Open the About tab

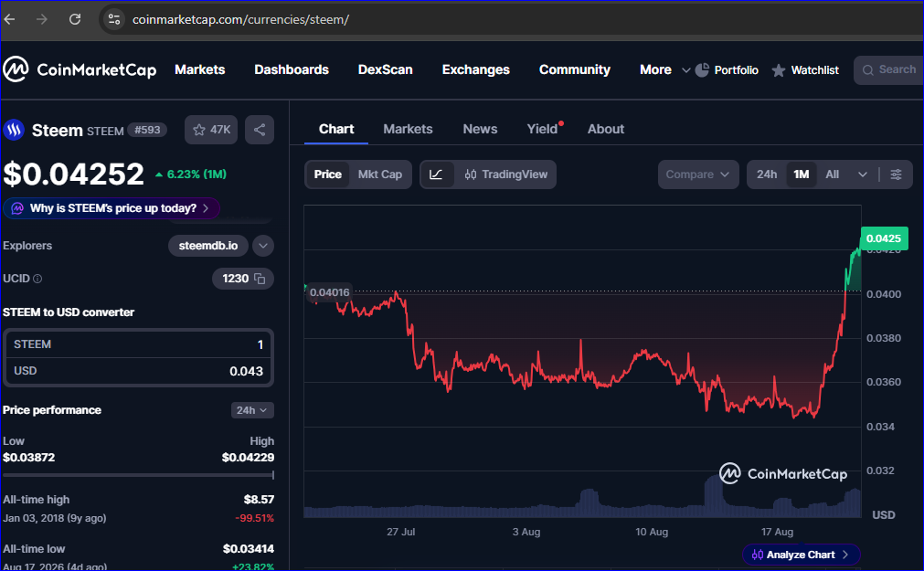pyautogui.click(x=606, y=129)
